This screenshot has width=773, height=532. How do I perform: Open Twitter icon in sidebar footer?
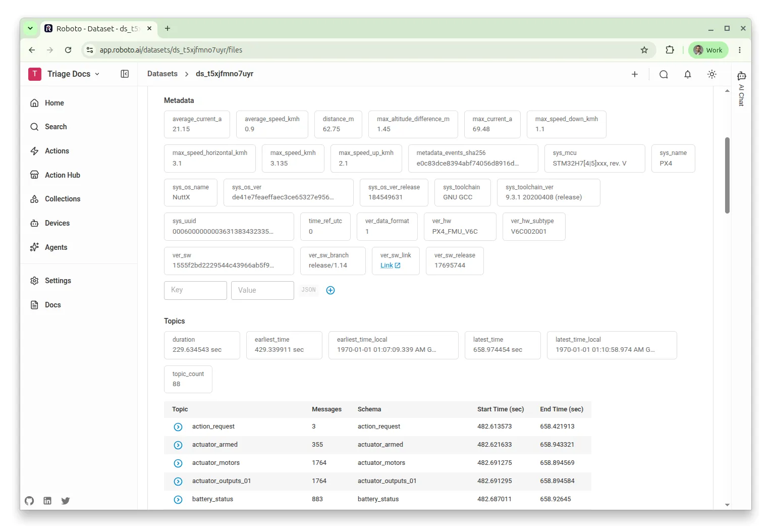(x=66, y=501)
